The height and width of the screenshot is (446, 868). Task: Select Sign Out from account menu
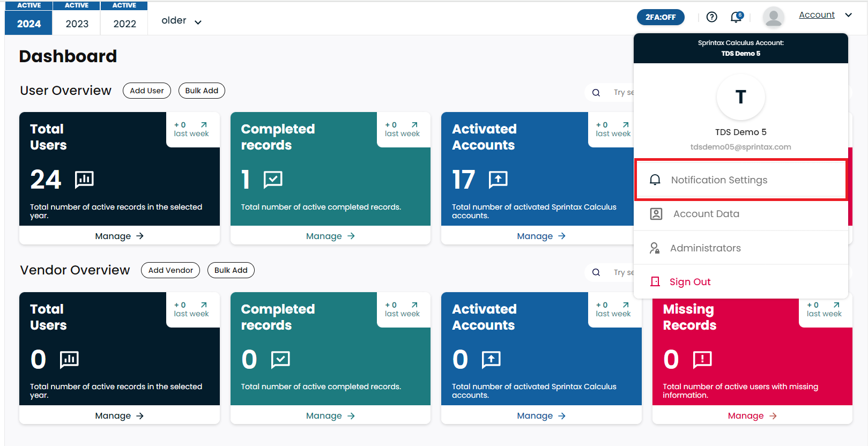click(x=741, y=281)
